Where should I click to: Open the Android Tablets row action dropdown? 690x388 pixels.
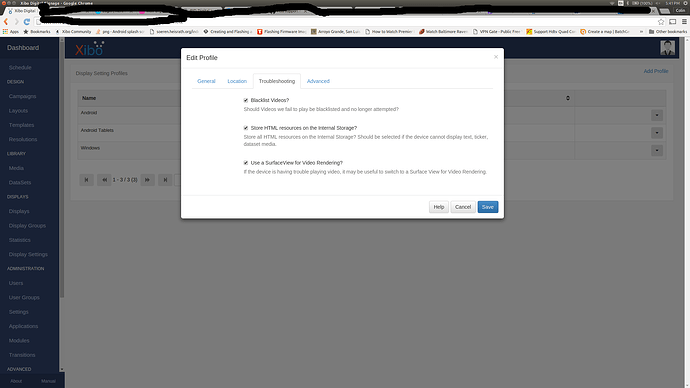657,133
